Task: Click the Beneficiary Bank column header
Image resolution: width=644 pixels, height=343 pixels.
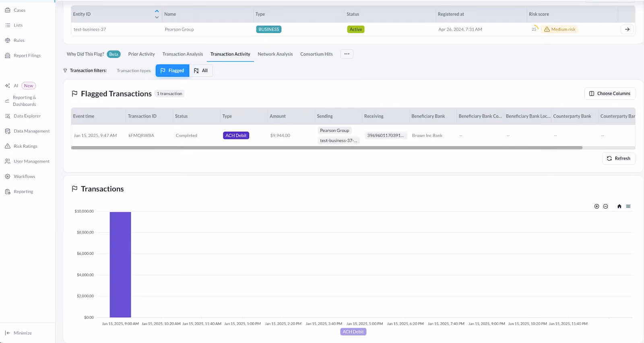Action: click(433, 116)
